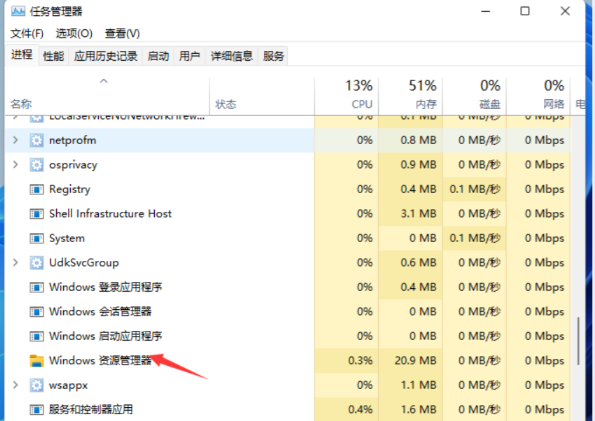Switch to the 服务 tab
The width and height of the screenshot is (595, 421).
point(273,56)
